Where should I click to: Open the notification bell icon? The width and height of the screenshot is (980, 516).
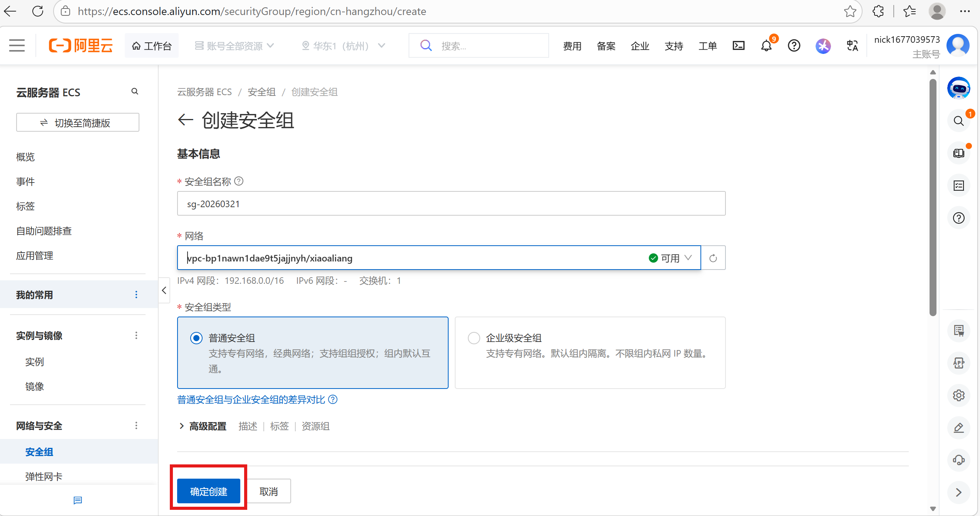766,46
